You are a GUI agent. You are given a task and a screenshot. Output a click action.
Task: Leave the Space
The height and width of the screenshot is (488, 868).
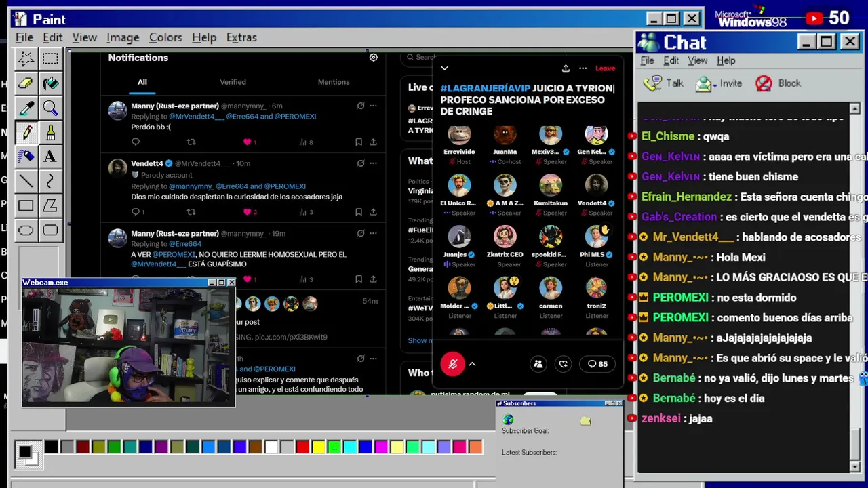pyautogui.click(x=606, y=68)
